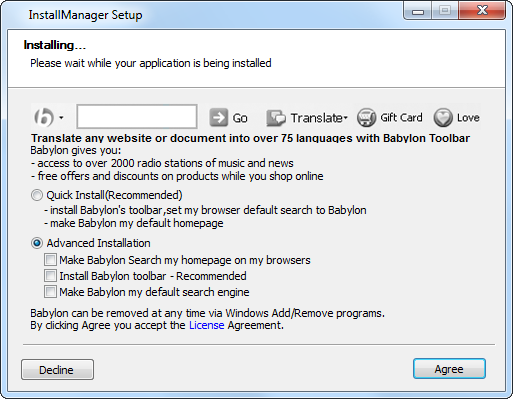Open dropdown arrow next to Babylon logo
The image size is (513, 399).
point(61,118)
